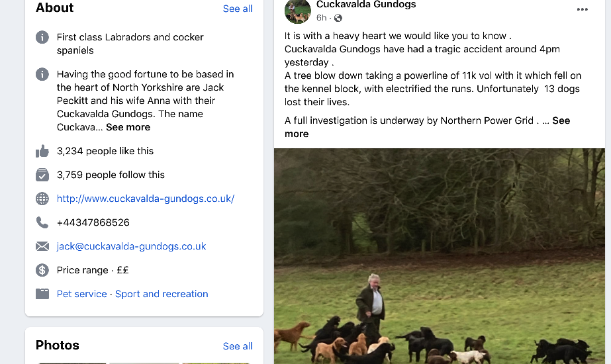Click the globe website icon
Screen dimensions: 611x364
[x=42, y=199]
